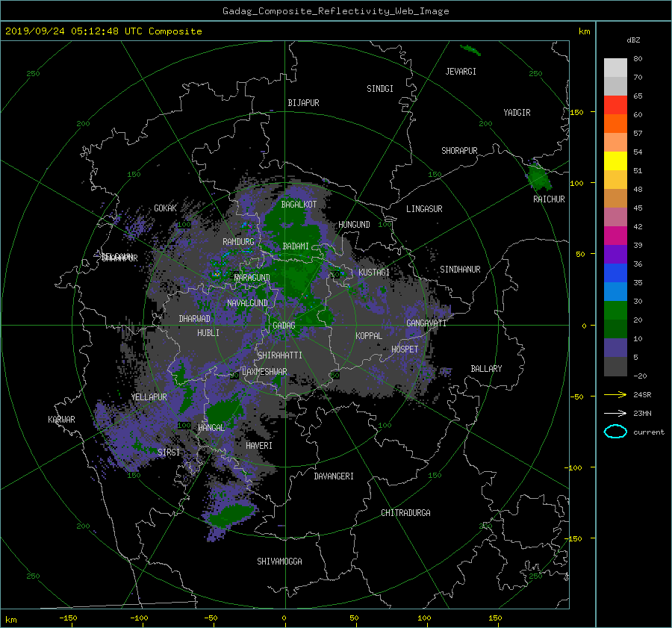This screenshot has width=672, height=628.
Task: Click the SINDHANUR city label
Action: (x=460, y=270)
